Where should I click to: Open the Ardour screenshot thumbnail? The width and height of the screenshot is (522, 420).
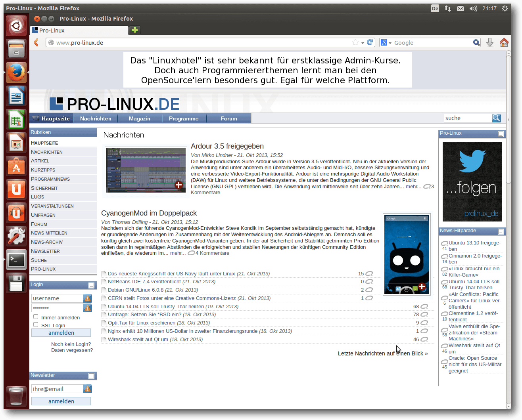146,170
